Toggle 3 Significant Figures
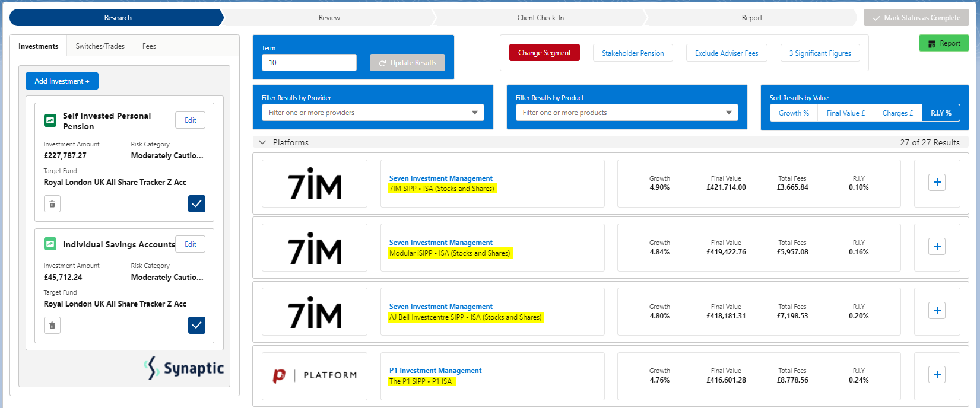The height and width of the screenshot is (408, 980). (x=820, y=53)
